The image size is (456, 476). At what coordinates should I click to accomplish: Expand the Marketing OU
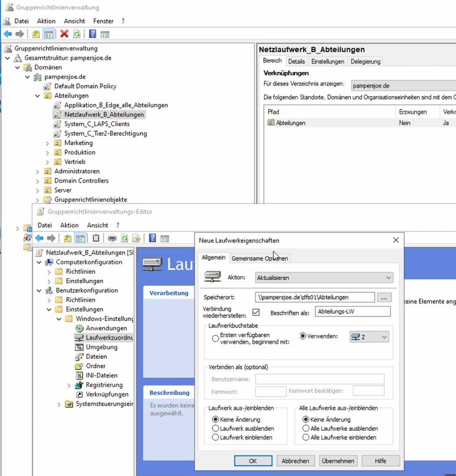[47, 143]
